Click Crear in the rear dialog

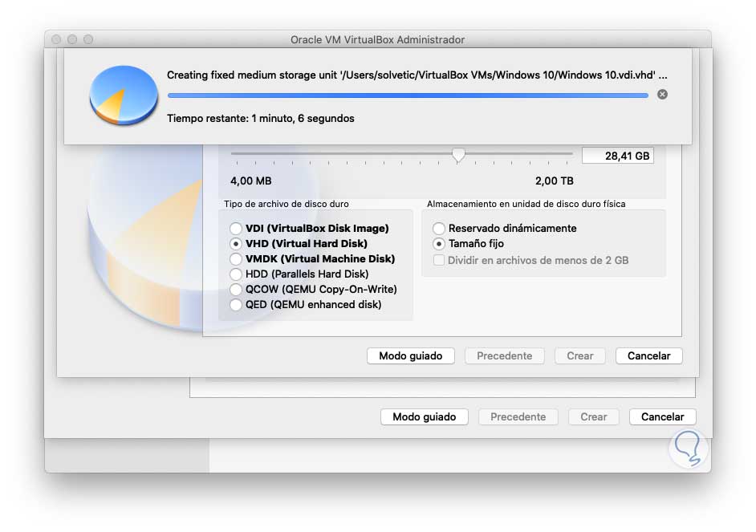(594, 416)
